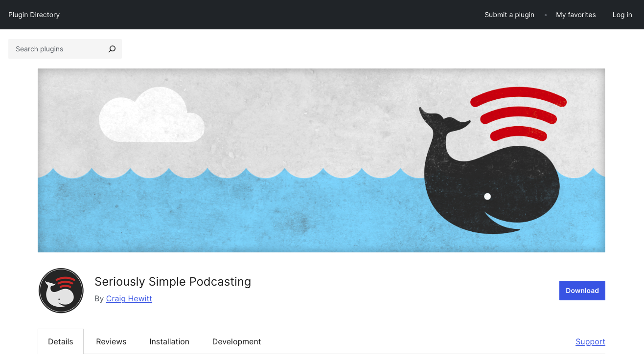Select the Details tab
Screen dimensions: 644x360
click(x=61, y=341)
